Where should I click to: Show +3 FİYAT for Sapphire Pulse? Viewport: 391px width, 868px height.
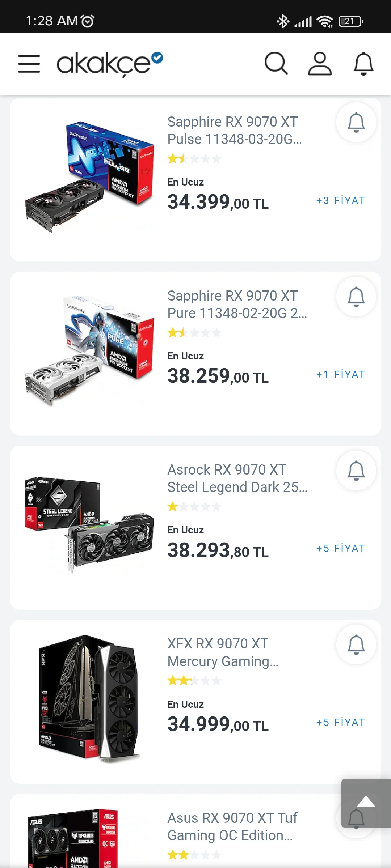(340, 201)
